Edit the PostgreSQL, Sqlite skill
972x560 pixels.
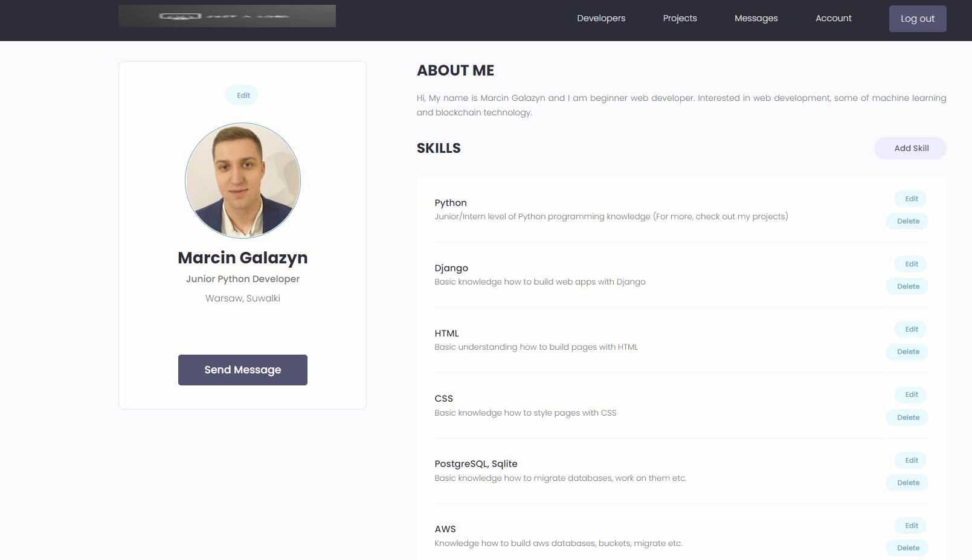tap(910, 460)
